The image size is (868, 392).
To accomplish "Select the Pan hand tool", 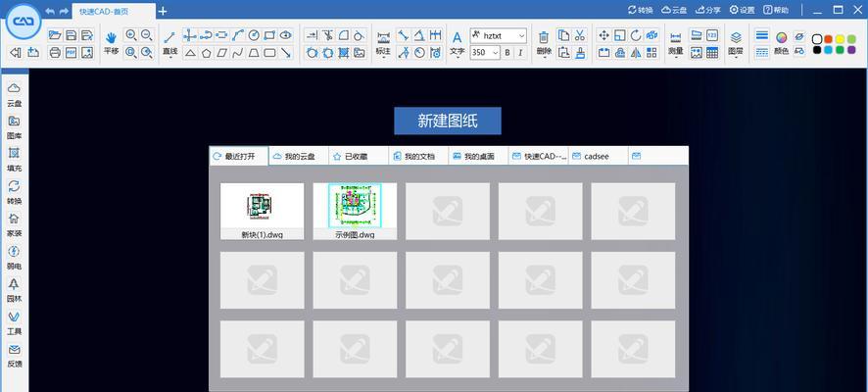I will (x=112, y=37).
